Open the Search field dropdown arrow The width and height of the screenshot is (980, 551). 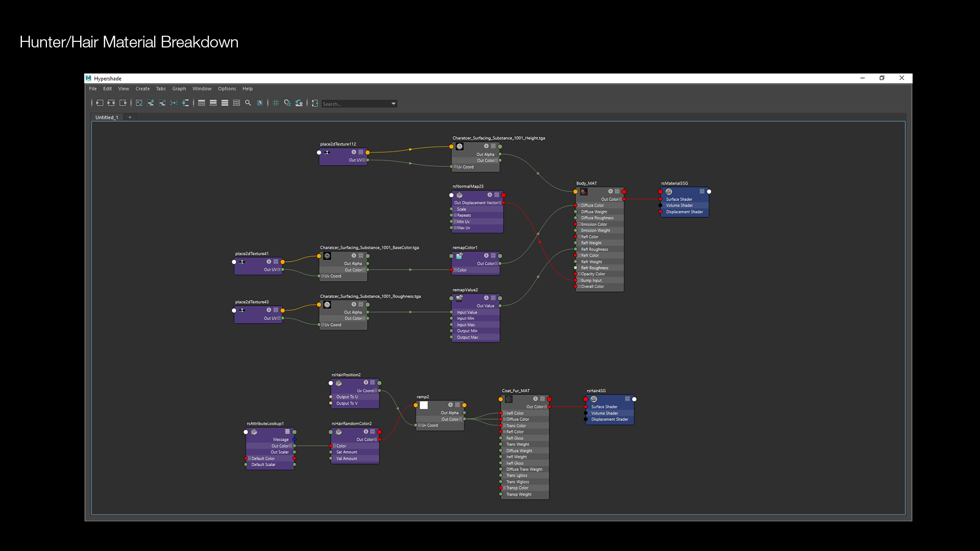pos(394,104)
